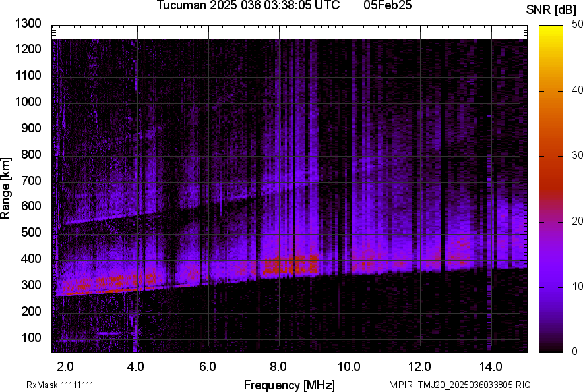Click the range tick label "400"

coord(31,259)
